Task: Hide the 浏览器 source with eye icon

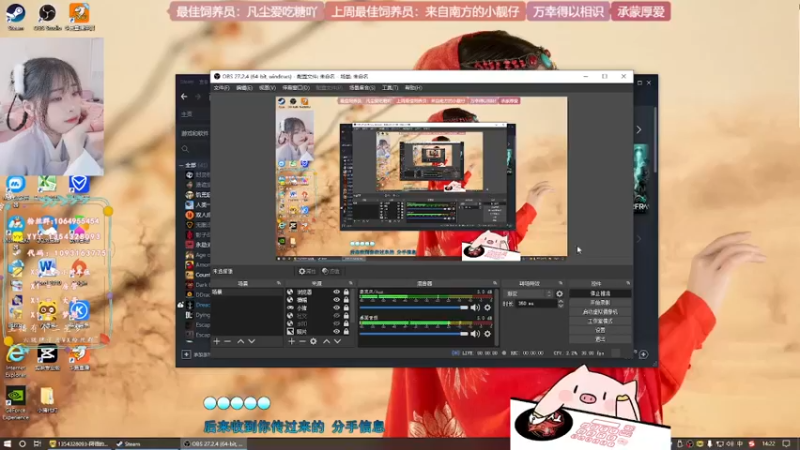Action: tap(336, 292)
